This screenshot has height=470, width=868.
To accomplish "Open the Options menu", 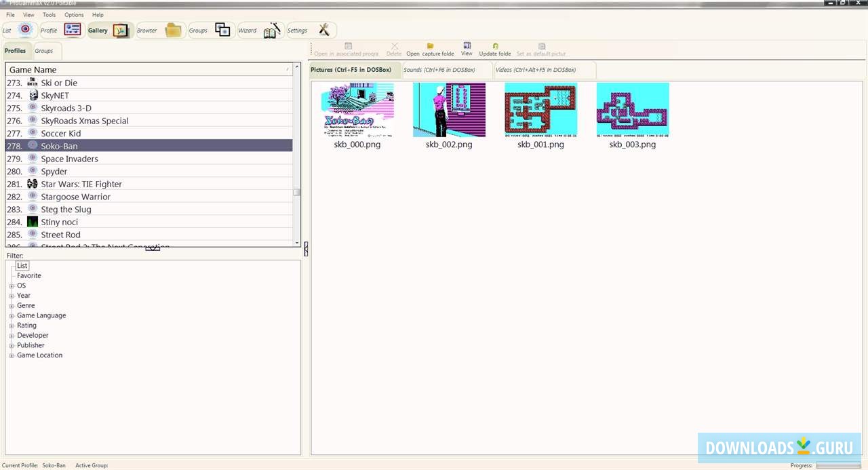I will coord(74,15).
